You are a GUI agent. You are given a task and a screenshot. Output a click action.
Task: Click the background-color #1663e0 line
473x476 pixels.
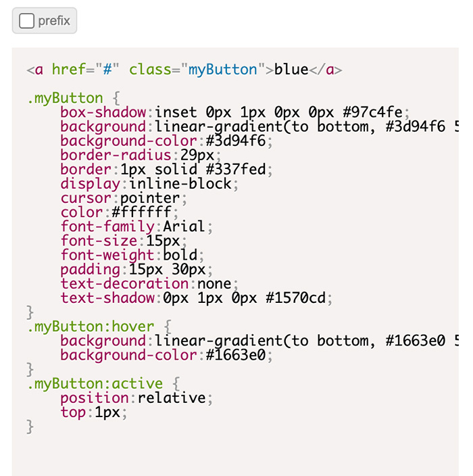point(166,355)
